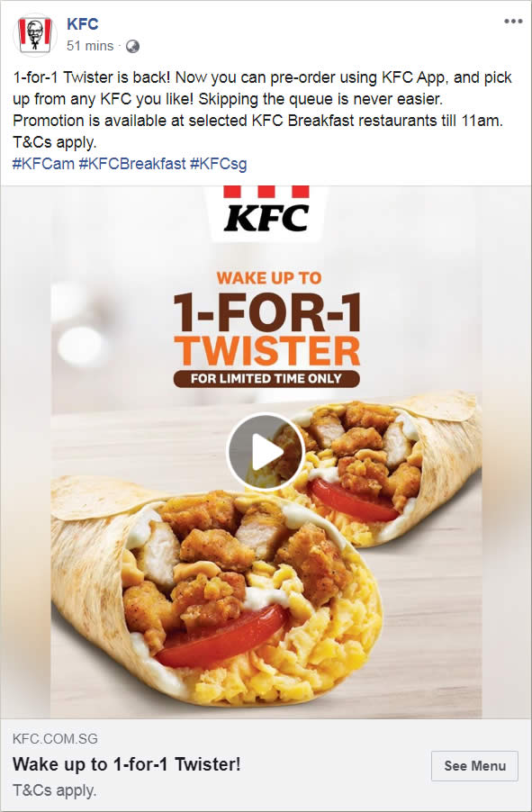
Task: Play the 1-for-1 Twister video
Action: coord(266,452)
